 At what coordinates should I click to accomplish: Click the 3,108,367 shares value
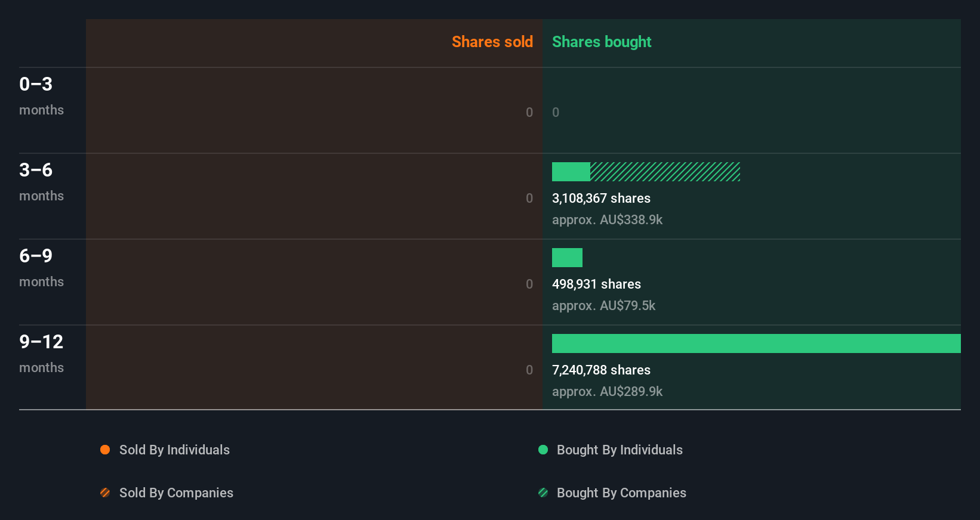click(x=601, y=199)
